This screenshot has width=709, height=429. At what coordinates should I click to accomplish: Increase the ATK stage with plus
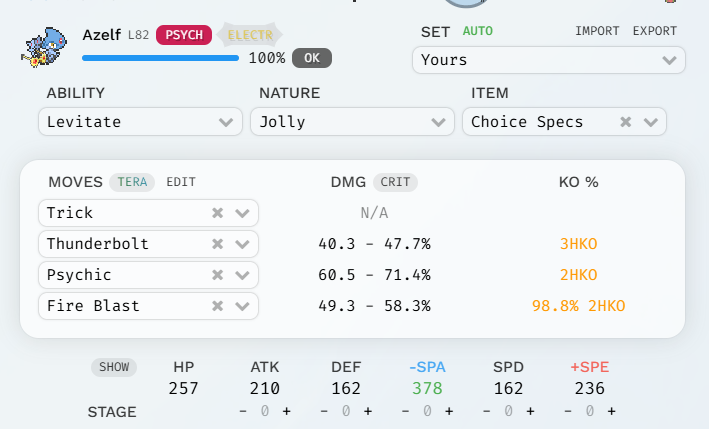[286, 411]
